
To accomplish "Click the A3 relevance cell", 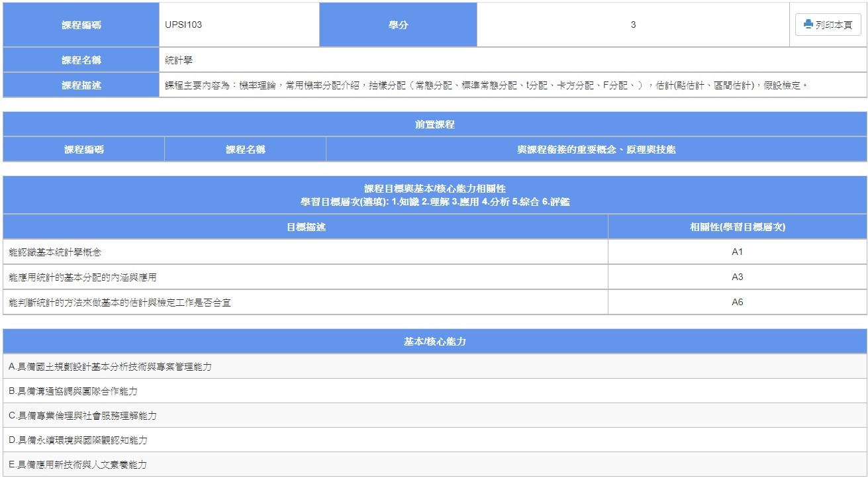I will (737, 277).
